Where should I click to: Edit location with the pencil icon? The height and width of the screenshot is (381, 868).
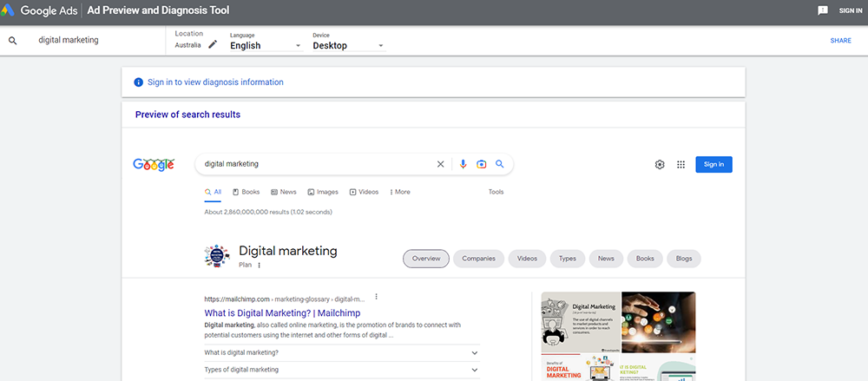[x=213, y=45]
